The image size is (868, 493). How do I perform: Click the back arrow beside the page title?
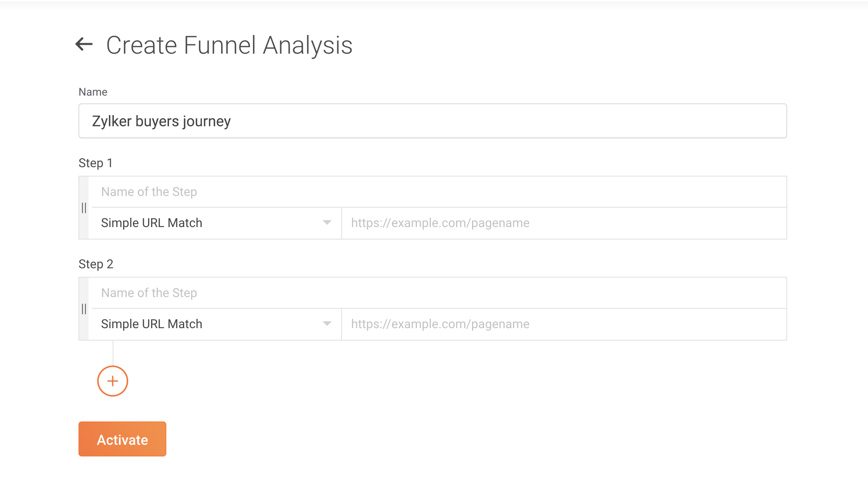[x=84, y=44]
